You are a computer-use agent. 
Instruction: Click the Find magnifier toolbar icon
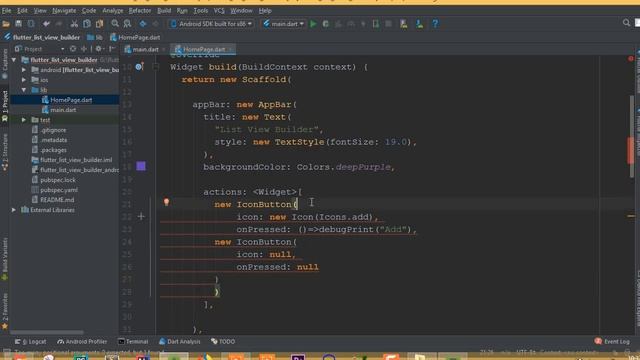[115, 24]
